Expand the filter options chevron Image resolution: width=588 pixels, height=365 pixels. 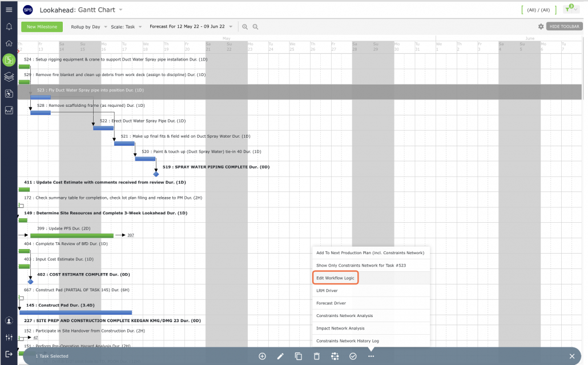pos(575,9)
